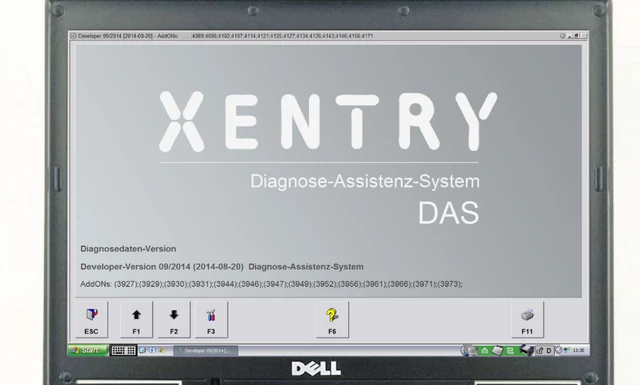Click the ESC exit button
Image resolution: width=640 pixels, height=385 pixels.
(91, 319)
